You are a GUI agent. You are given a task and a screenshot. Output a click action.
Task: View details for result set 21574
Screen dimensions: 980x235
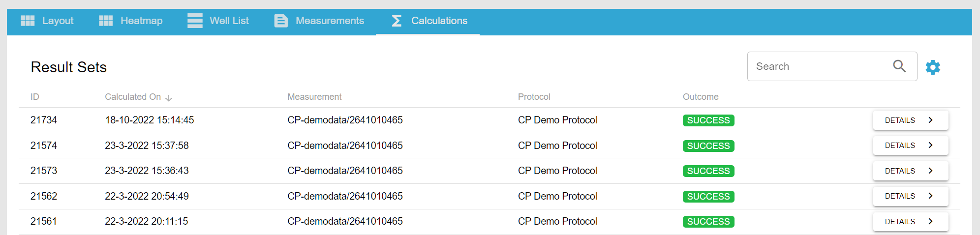pos(910,146)
